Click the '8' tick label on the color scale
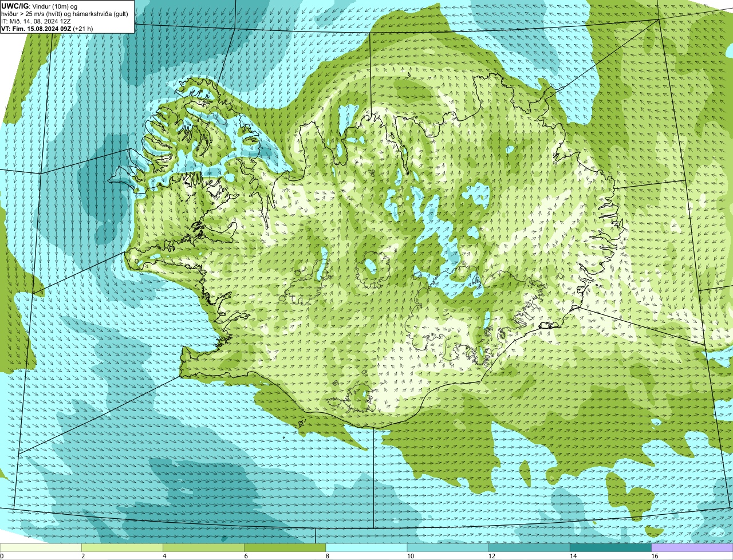The width and height of the screenshot is (733, 560). point(328,556)
